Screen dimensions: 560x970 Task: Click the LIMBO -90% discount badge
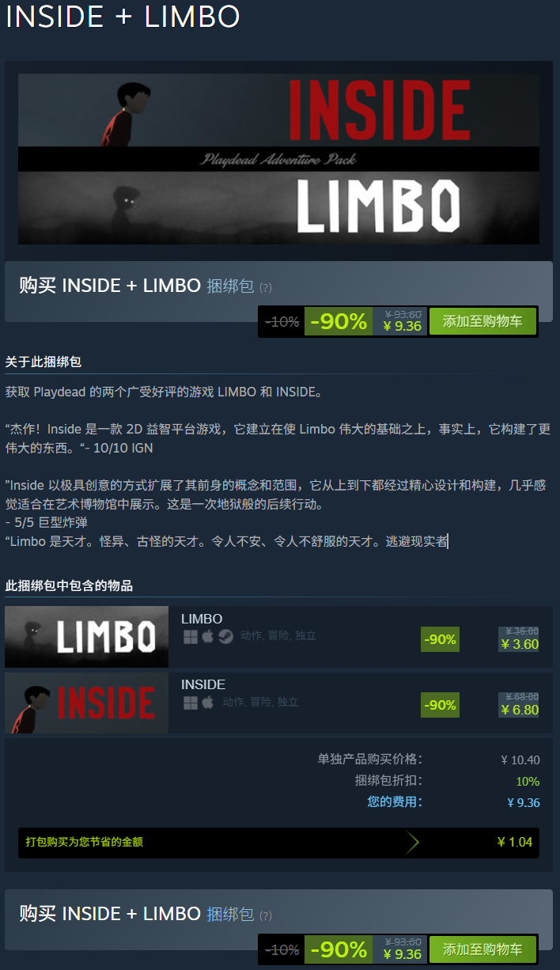point(440,639)
